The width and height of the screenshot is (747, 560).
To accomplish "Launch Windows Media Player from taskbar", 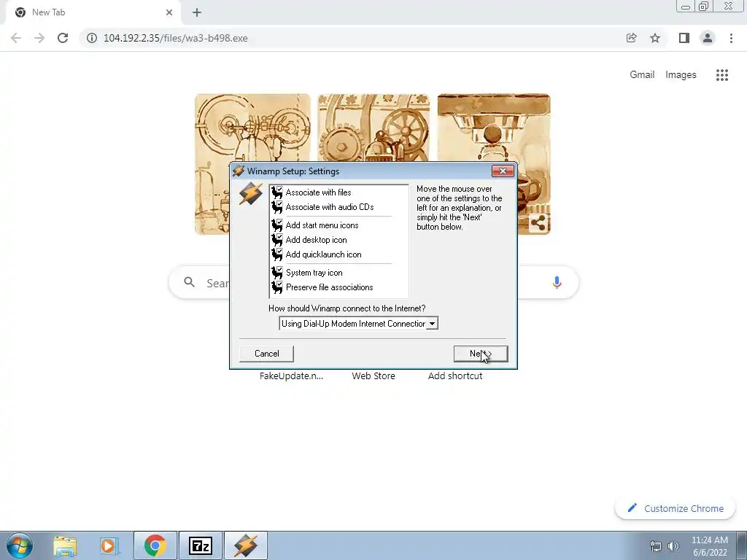I will pos(109,545).
